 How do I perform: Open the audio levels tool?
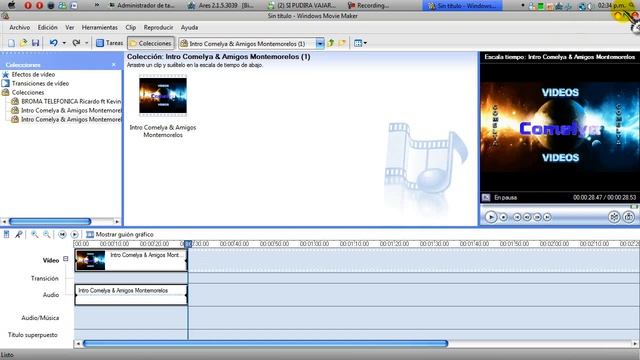coord(7,234)
